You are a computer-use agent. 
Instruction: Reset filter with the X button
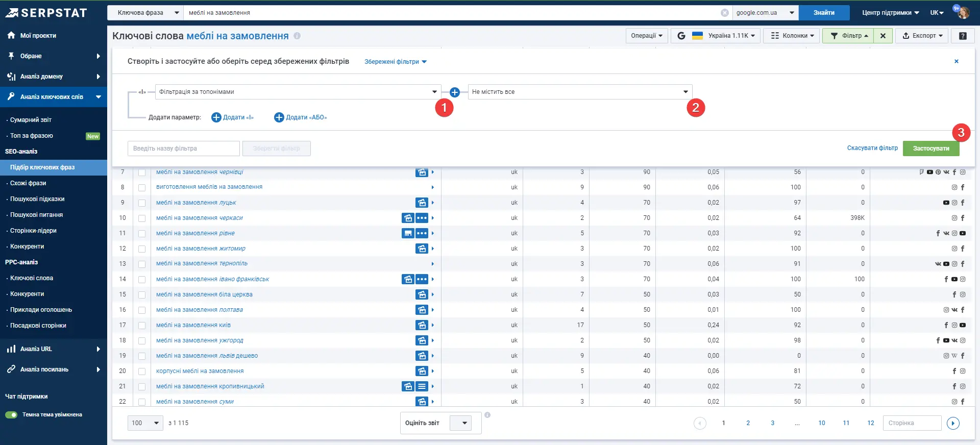[883, 36]
